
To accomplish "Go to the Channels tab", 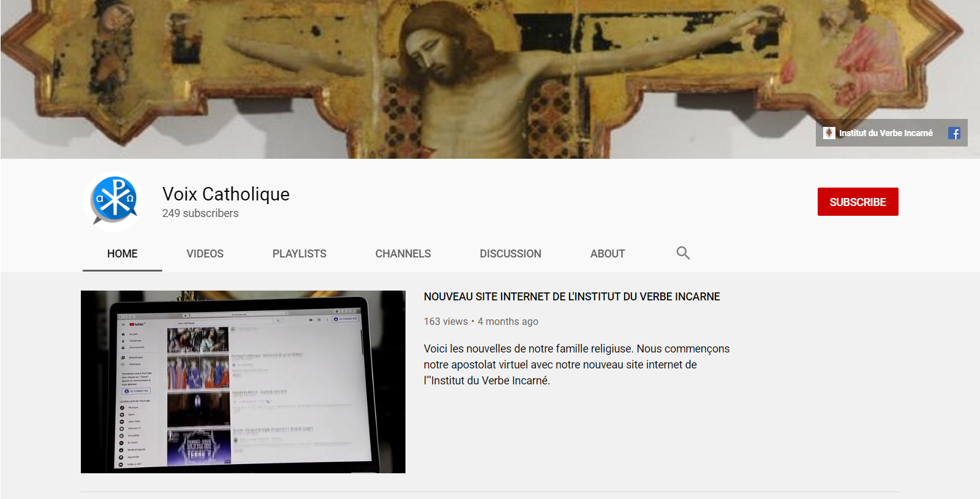I will pos(403,254).
